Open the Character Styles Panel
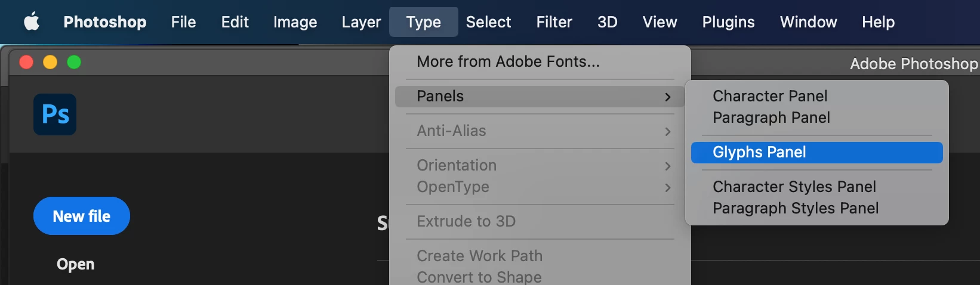The image size is (980, 285). [816, 187]
